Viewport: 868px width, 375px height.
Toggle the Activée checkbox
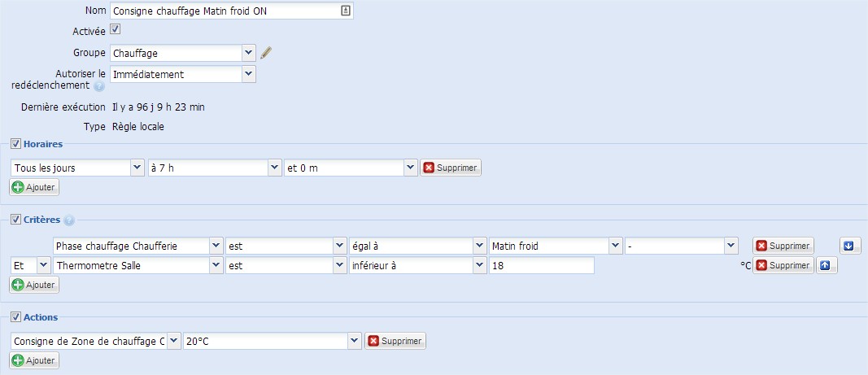pyautogui.click(x=116, y=29)
